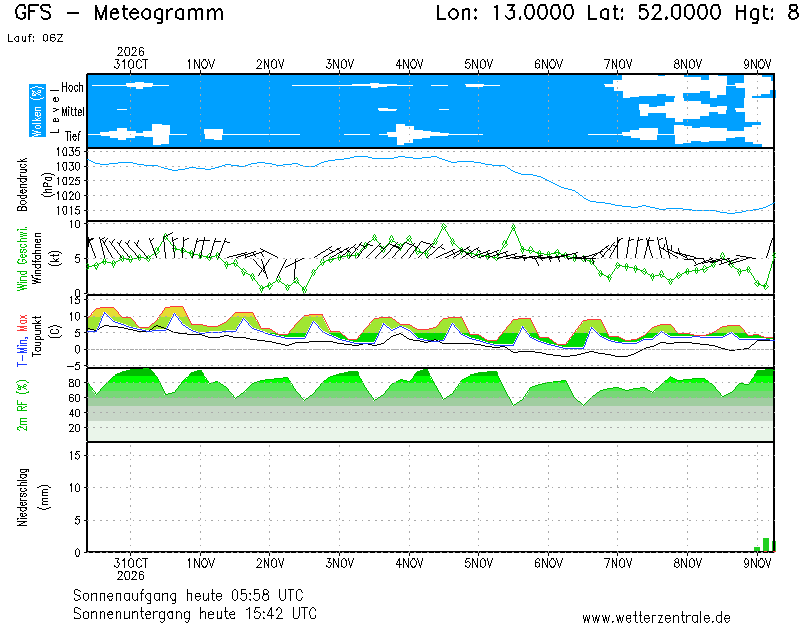Click the "Lauf: 06Z" run label
This screenshot has width=800, height=625.
tap(35, 38)
